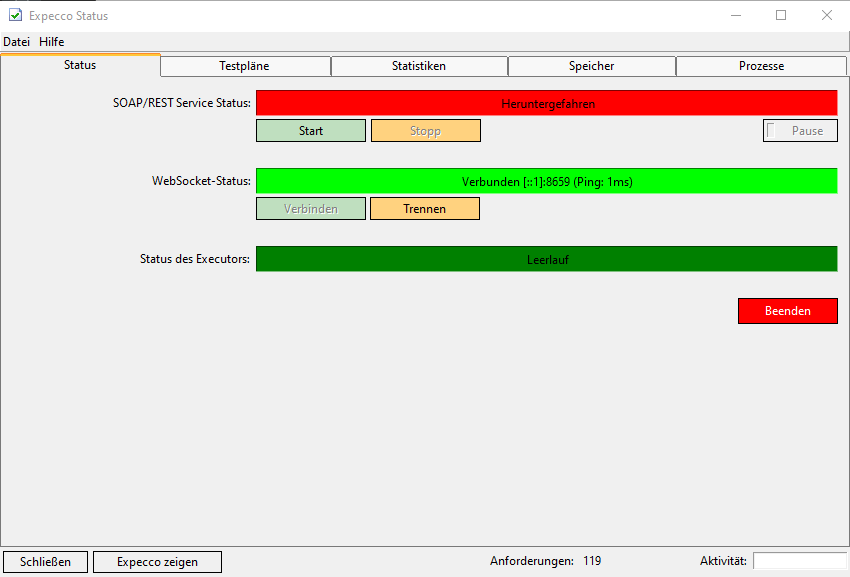Toggle the Pause checkbox
Screen dimensions: 850x577
(772, 131)
